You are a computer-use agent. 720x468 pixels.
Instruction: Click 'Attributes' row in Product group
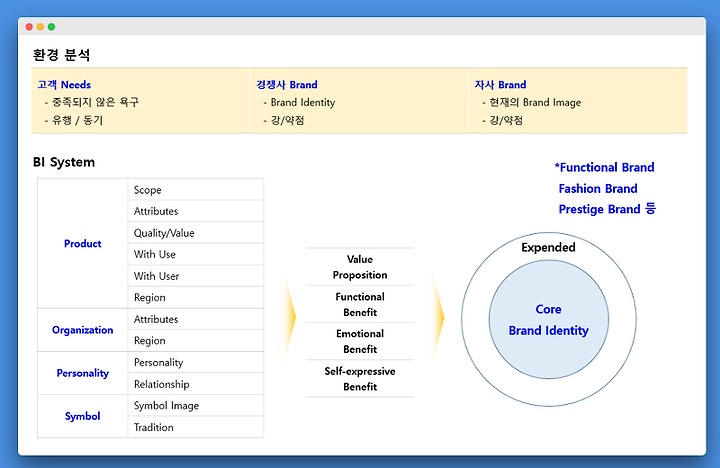[196, 211]
